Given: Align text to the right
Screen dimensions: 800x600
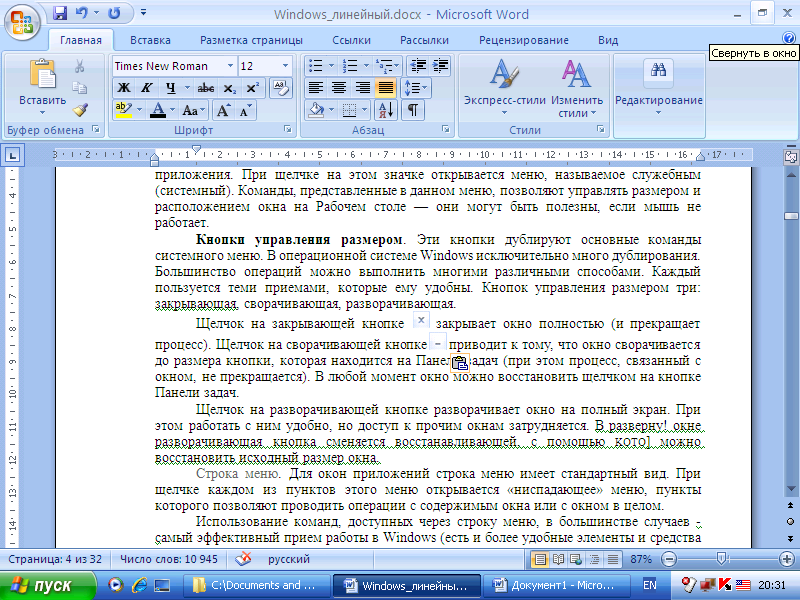Looking at the screenshot, I should pyautogui.click(x=362, y=88).
